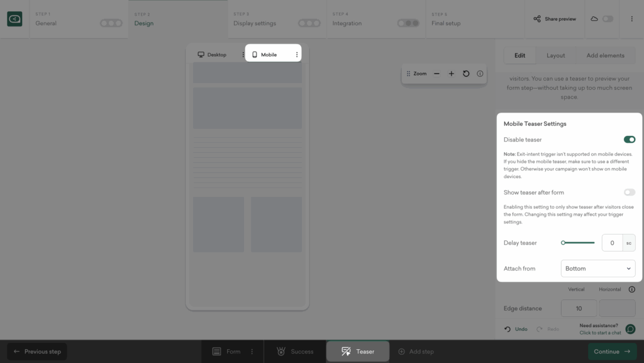The height and width of the screenshot is (363, 644).
Task: Toggle the Disable teaser switch
Action: click(x=629, y=140)
